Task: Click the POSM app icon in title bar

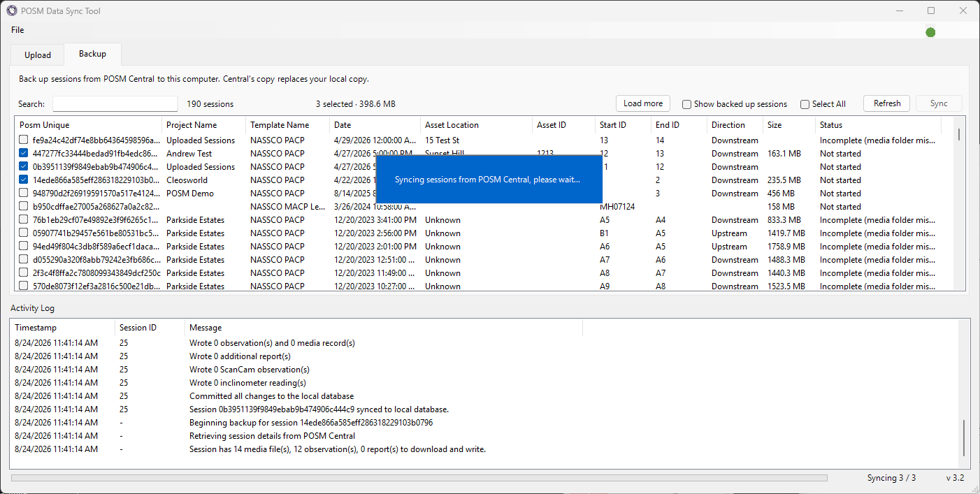Action: click(x=12, y=11)
